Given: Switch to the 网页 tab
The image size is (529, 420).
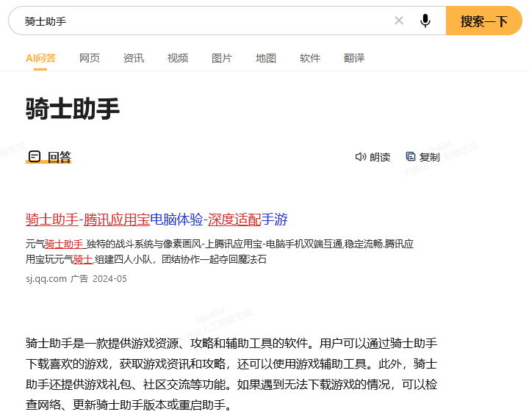Looking at the screenshot, I should [x=90, y=58].
